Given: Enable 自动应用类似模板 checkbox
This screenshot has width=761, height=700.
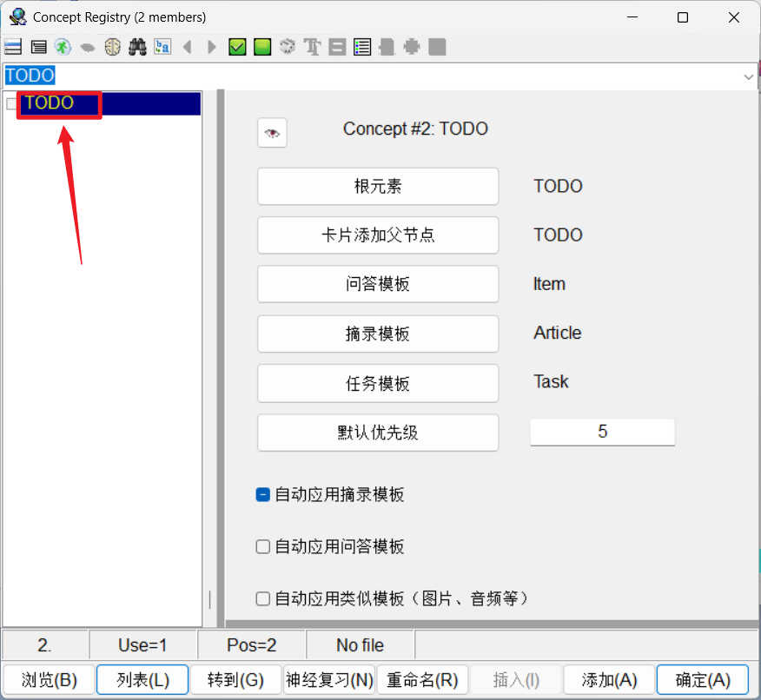Looking at the screenshot, I should (262, 598).
